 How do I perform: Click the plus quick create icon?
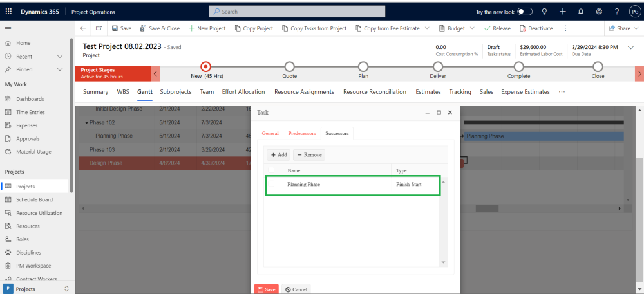click(x=563, y=12)
